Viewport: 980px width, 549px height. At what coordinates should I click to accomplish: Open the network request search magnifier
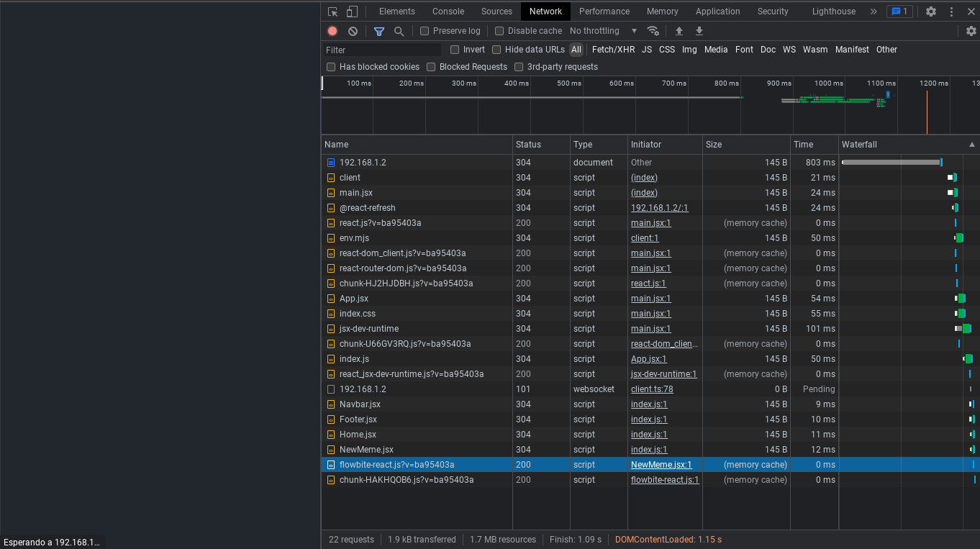tap(397, 31)
